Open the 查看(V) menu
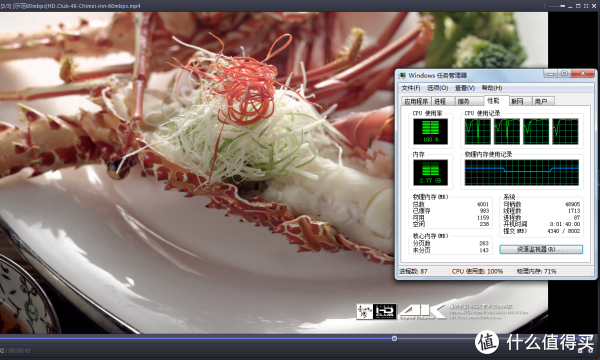The image size is (600, 360). pos(465,88)
